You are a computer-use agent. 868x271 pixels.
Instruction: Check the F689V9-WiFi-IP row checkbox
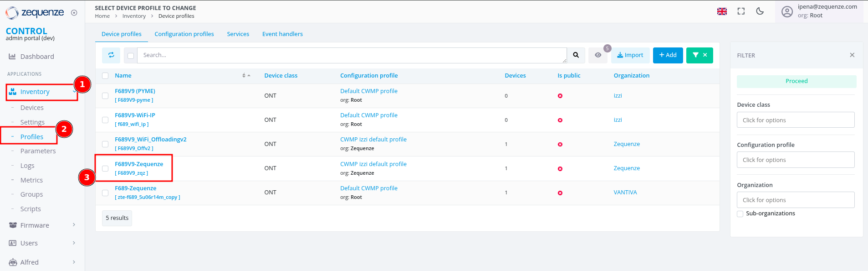[105, 120]
